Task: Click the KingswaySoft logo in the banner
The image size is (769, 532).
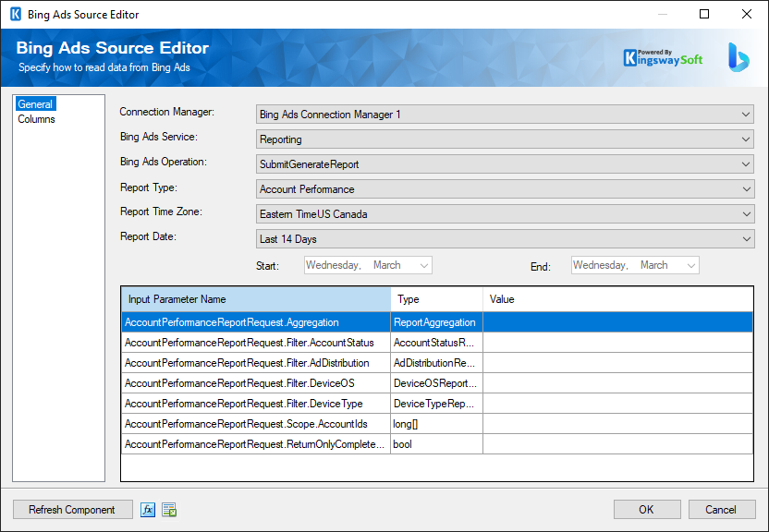Action: coord(663,58)
